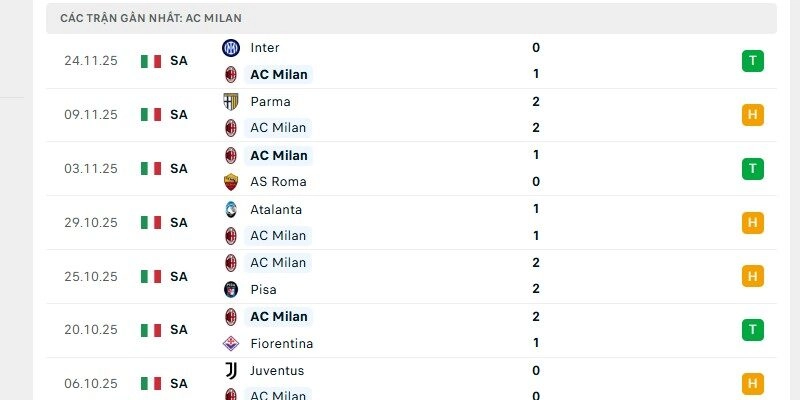Click the Inter club crest icon
This screenshot has width=800, height=400.
231,48
